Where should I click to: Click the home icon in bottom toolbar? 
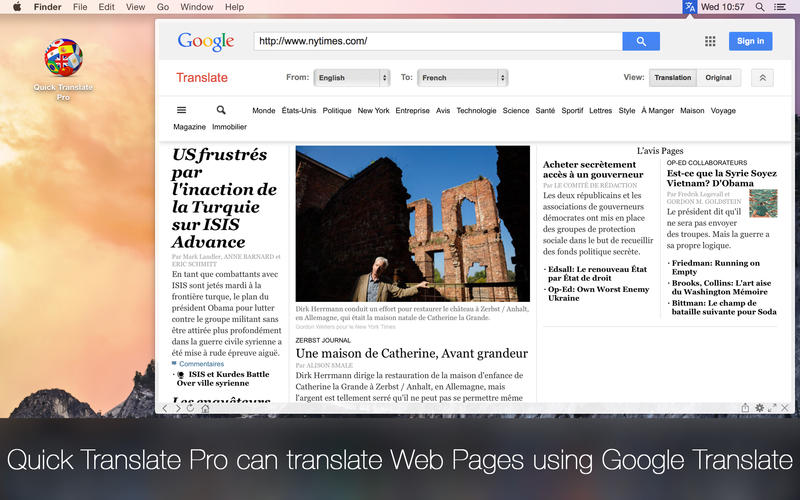tap(205, 408)
